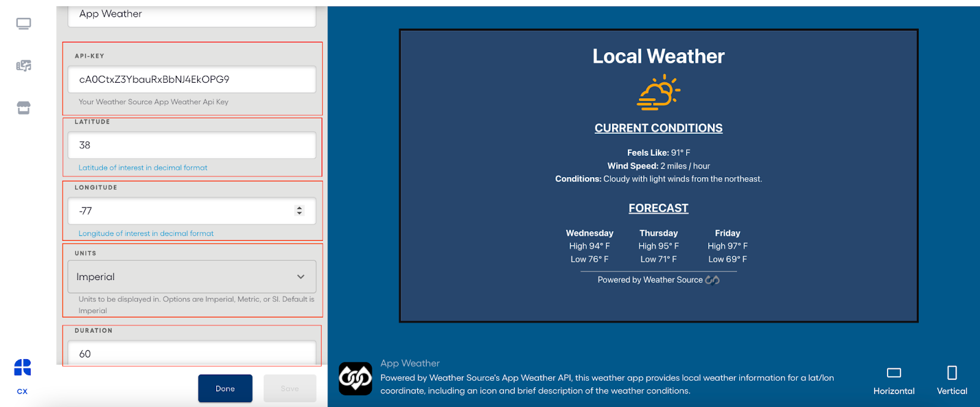The width and height of the screenshot is (980, 407).
Task: Click 'High 97° F' under Friday
Action: pyautogui.click(x=728, y=246)
